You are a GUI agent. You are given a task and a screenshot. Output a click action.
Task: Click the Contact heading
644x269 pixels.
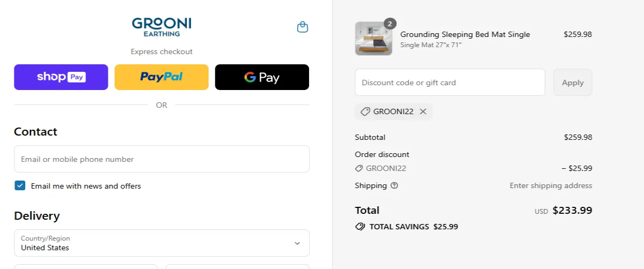[35, 132]
